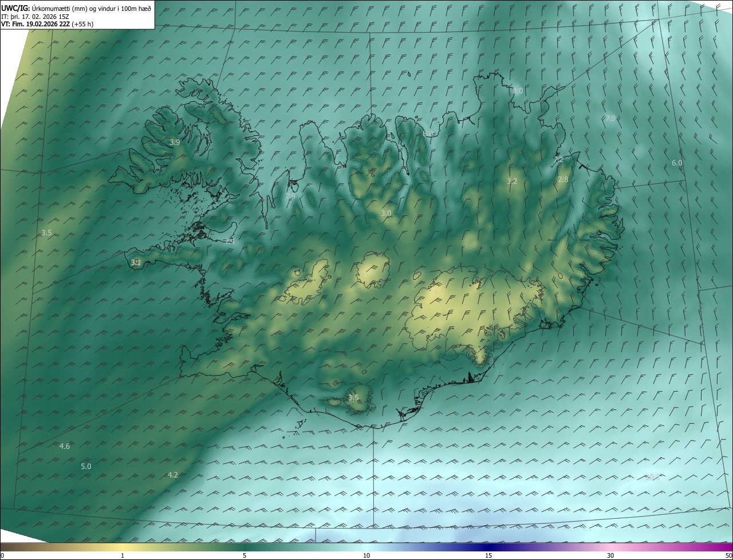Click the 6.0 value over the eastern sea
733x560 pixels.
click(x=677, y=163)
